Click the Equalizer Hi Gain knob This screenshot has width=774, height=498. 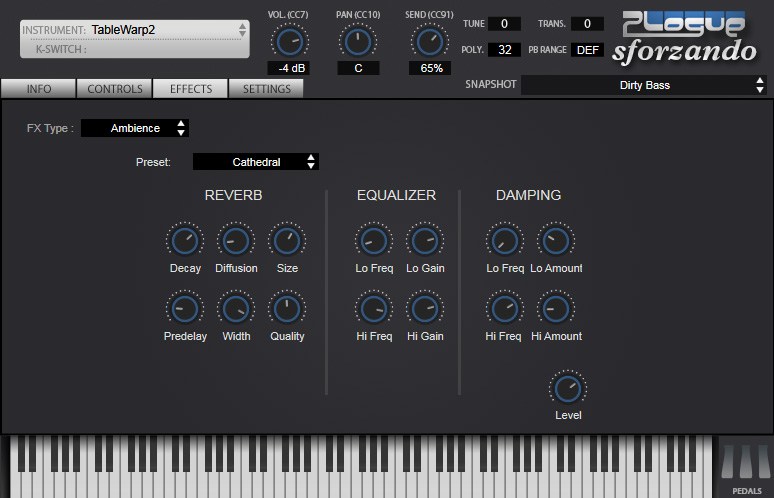click(x=425, y=309)
